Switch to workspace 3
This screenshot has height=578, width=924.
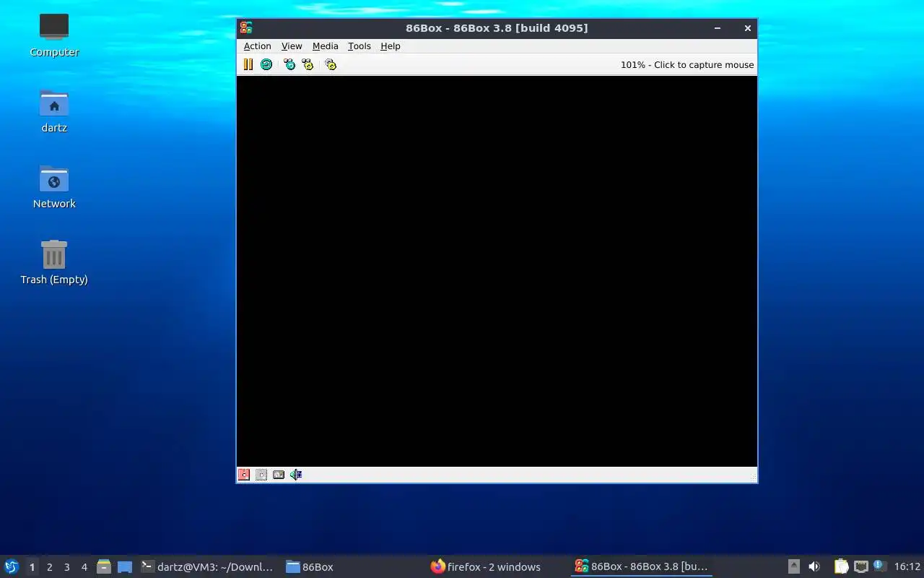[x=66, y=566]
